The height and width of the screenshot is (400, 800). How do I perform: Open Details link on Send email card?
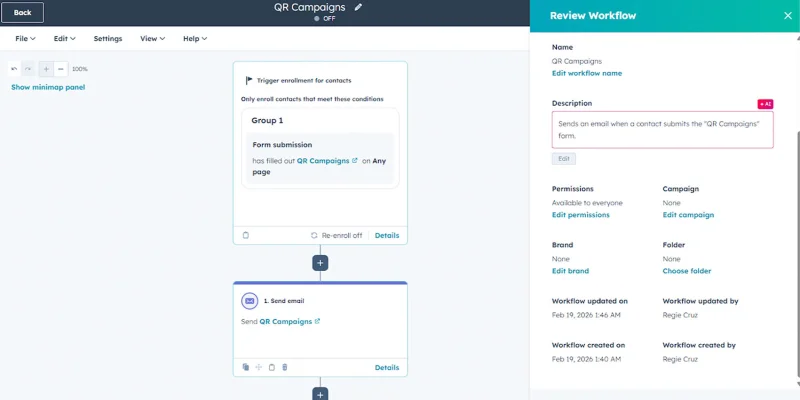[x=387, y=367]
